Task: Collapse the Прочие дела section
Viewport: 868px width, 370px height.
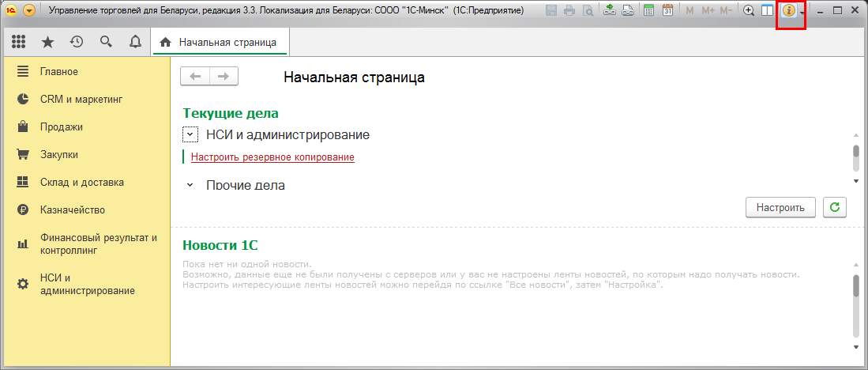Action: 190,185
